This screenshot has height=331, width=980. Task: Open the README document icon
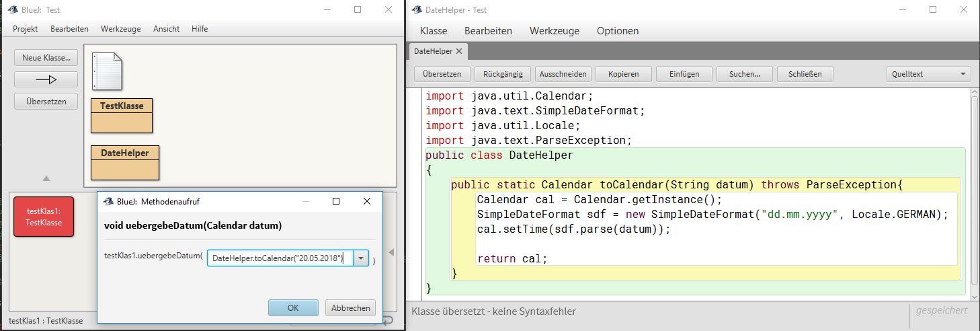pyautogui.click(x=108, y=71)
